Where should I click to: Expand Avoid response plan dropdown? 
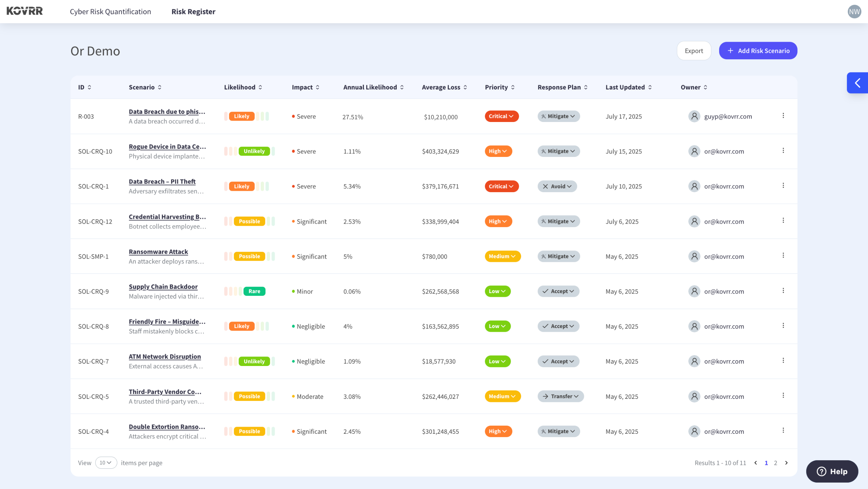[x=557, y=186]
